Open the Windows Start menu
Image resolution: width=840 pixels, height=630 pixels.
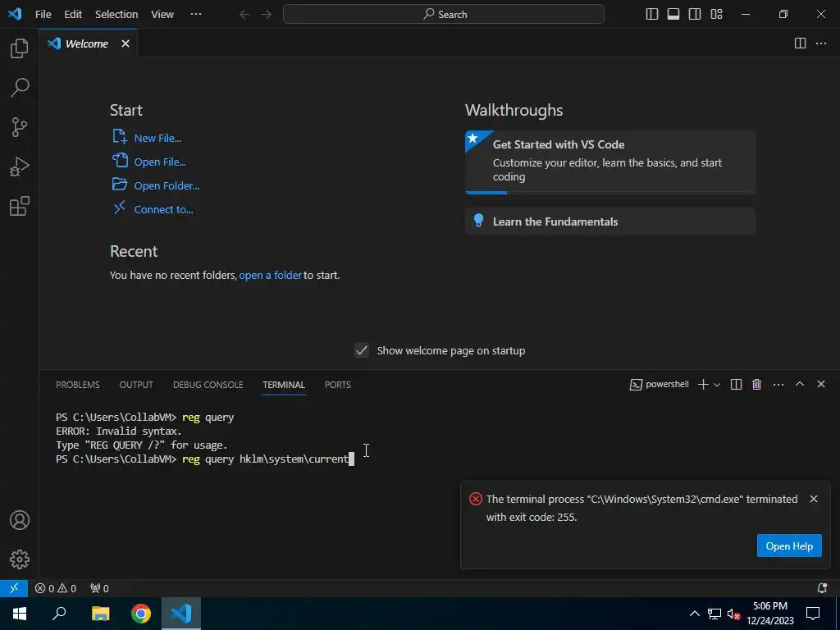tap(20, 614)
